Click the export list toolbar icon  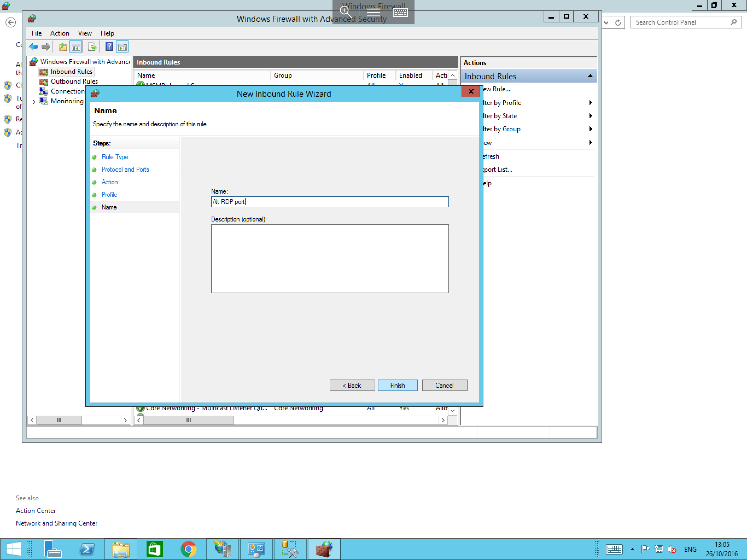92,46
